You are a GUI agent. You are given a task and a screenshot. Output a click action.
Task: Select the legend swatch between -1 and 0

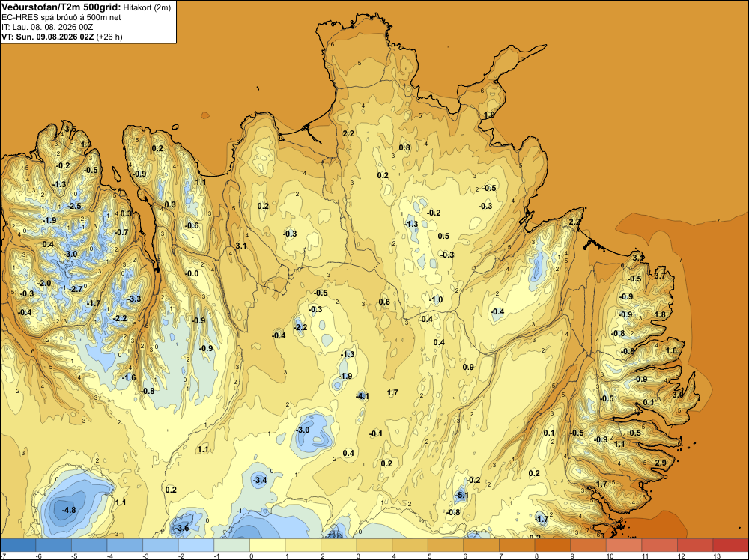pos(231,545)
